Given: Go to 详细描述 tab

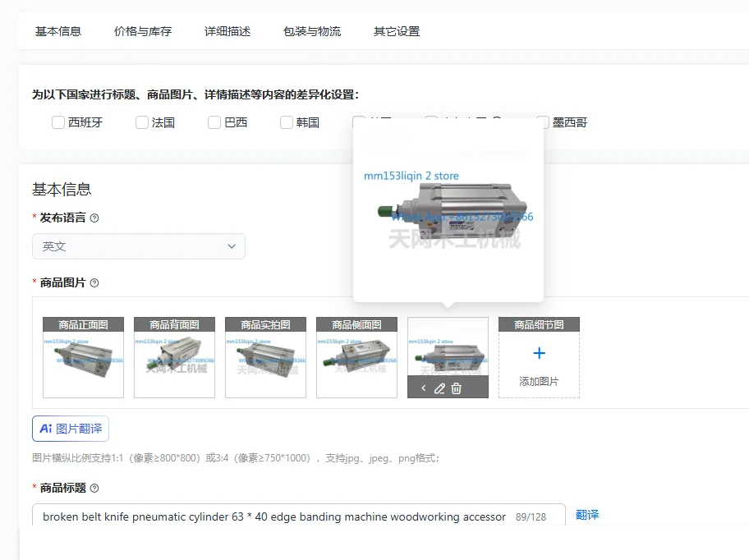Looking at the screenshot, I should click(x=227, y=31).
